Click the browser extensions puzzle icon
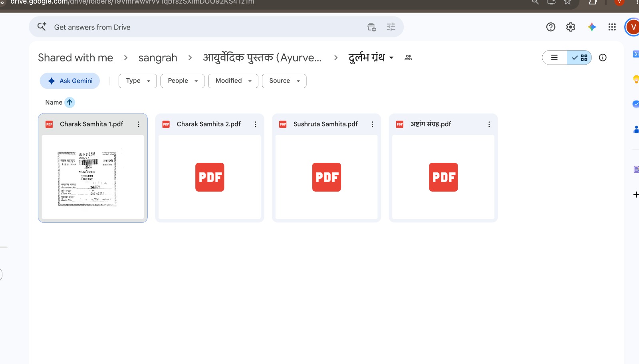639x364 pixels. pos(593,2)
